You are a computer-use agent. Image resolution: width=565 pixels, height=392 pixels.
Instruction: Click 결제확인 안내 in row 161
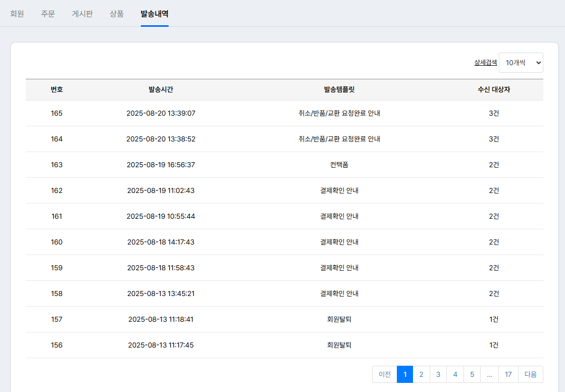(339, 216)
